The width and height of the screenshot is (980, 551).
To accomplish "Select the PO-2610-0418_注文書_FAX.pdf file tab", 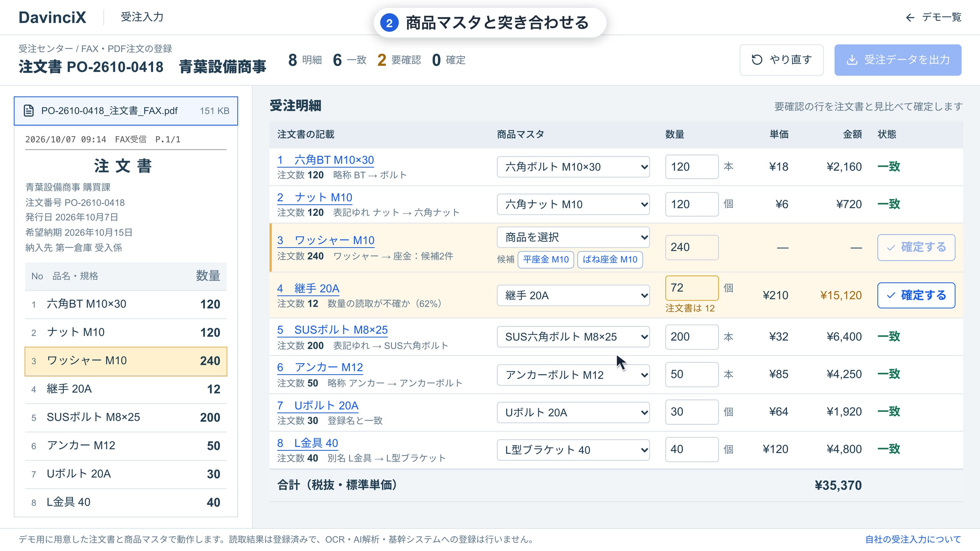I will [126, 111].
